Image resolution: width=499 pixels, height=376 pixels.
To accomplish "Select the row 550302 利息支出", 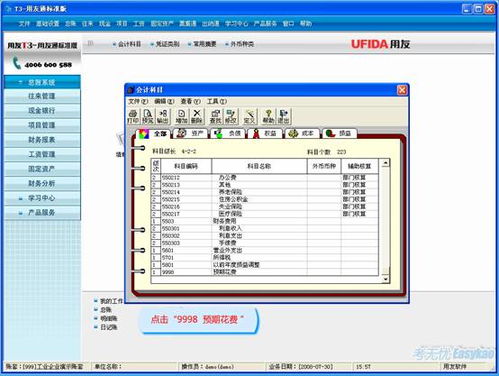I will click(x=265, y=236).
